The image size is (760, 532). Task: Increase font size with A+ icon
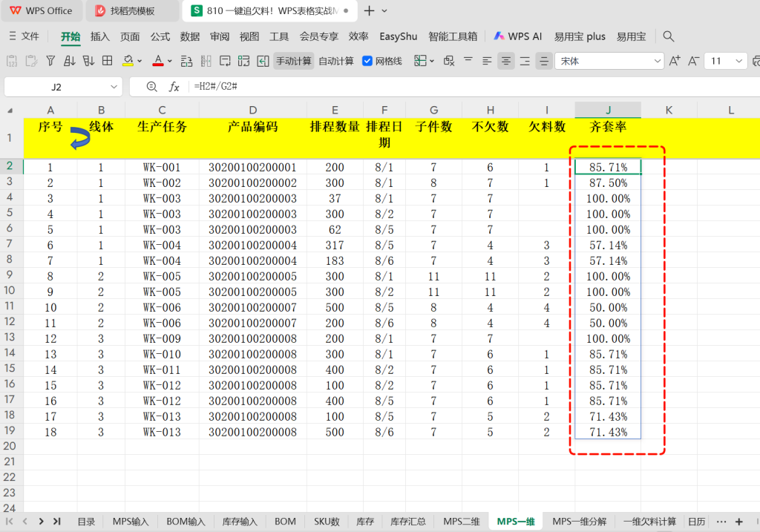click(x=674, y=61)
